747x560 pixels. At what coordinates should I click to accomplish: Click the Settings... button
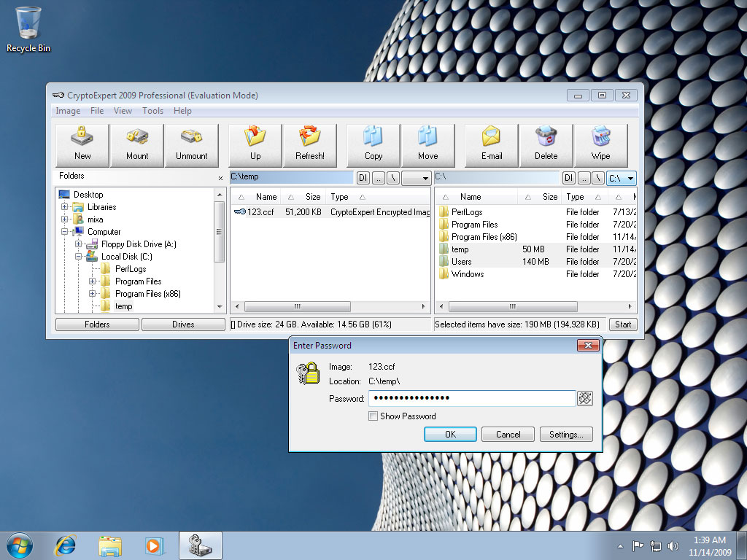566,434
